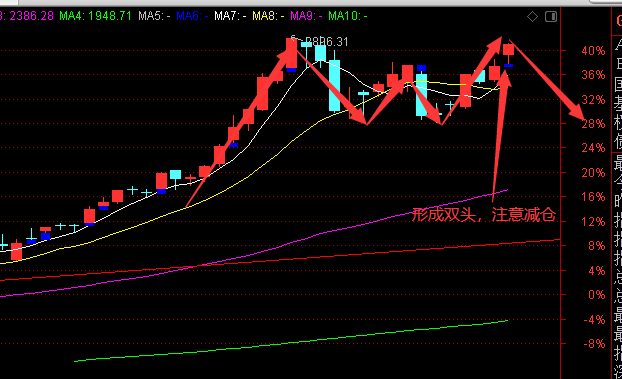Click the 2886.31 peak price label
This screenshot has height=379, width=622.
(326, 42)
